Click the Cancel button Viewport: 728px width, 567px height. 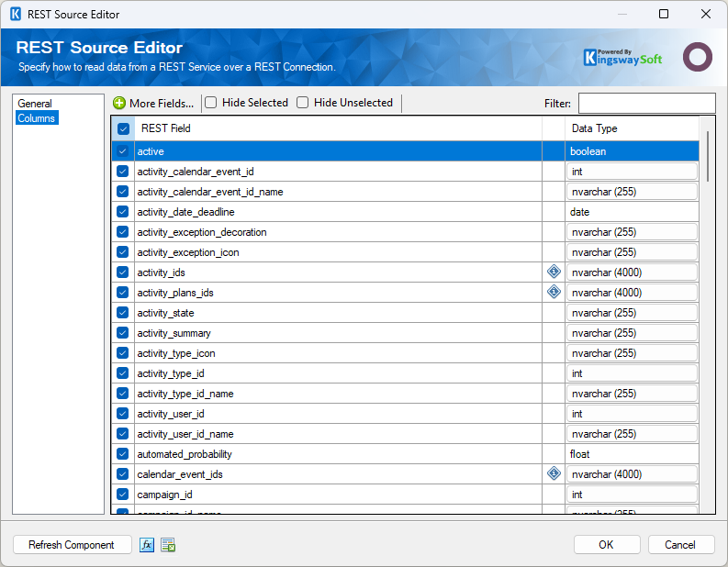[680, 545]
